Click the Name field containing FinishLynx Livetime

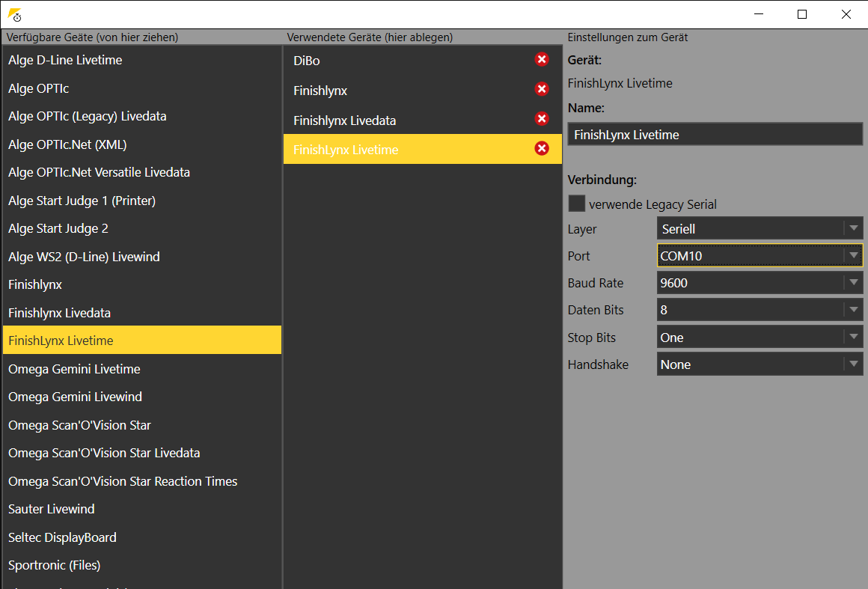click(x=715, y=135)
